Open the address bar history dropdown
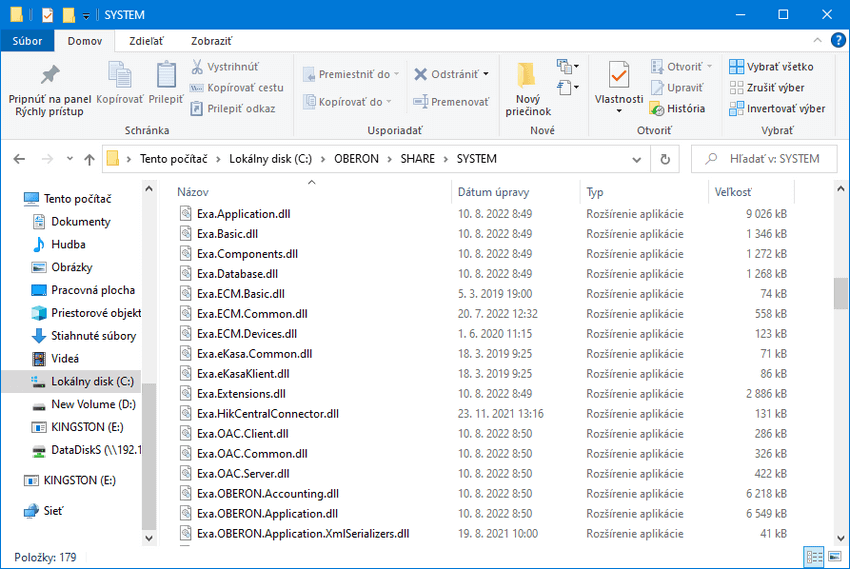Screen dimensions: 850x569 (637, 159)
